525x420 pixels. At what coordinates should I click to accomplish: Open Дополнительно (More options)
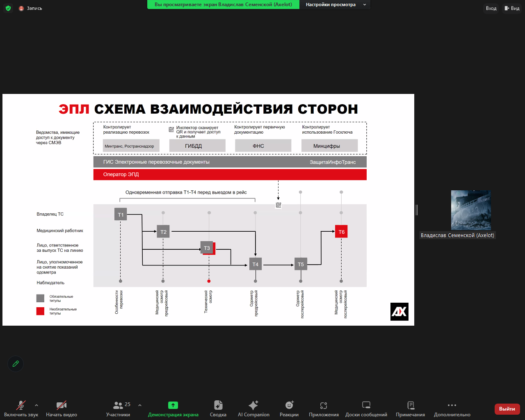point(451,408)
